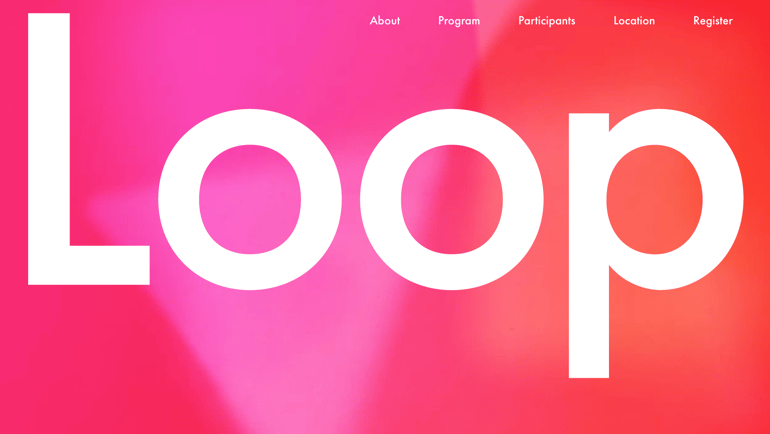This screenshot has height=434, width=770.
Task: Click the pink background below the letter L
Action: pos(74,358)
